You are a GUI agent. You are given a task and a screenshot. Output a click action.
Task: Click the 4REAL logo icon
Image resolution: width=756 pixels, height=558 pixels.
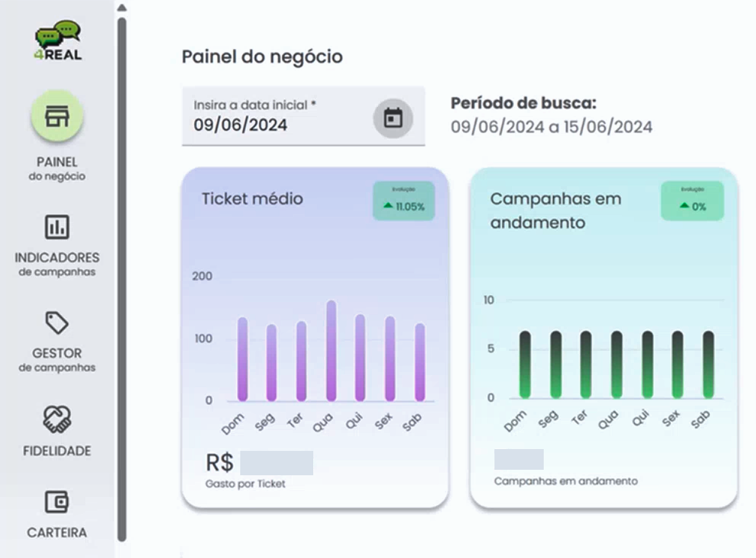(58, 41)
